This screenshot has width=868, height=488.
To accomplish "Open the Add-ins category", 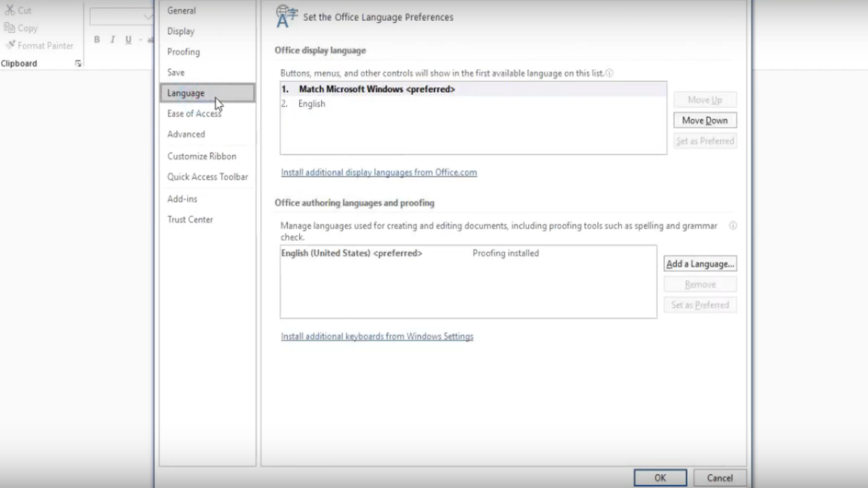I will tap(208, 199).
